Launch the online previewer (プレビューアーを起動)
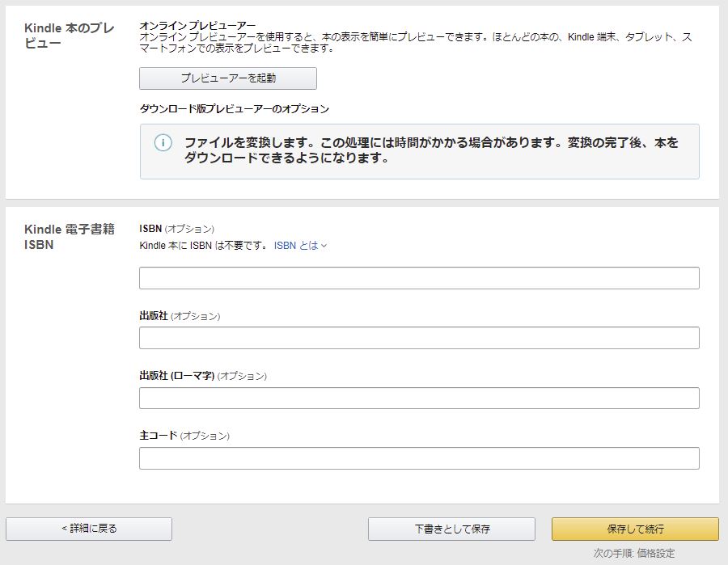The image size is (728, 565). pyautogui.click(x=228, y=78)
